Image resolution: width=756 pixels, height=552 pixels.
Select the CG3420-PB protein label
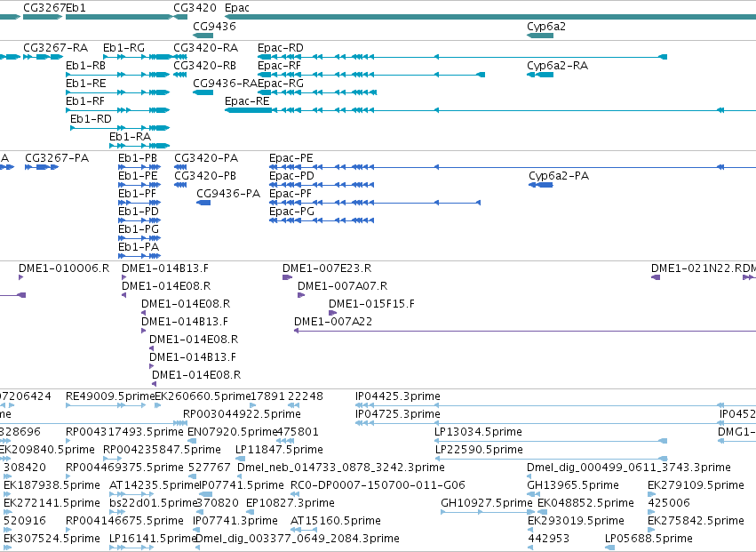[205, 176]
